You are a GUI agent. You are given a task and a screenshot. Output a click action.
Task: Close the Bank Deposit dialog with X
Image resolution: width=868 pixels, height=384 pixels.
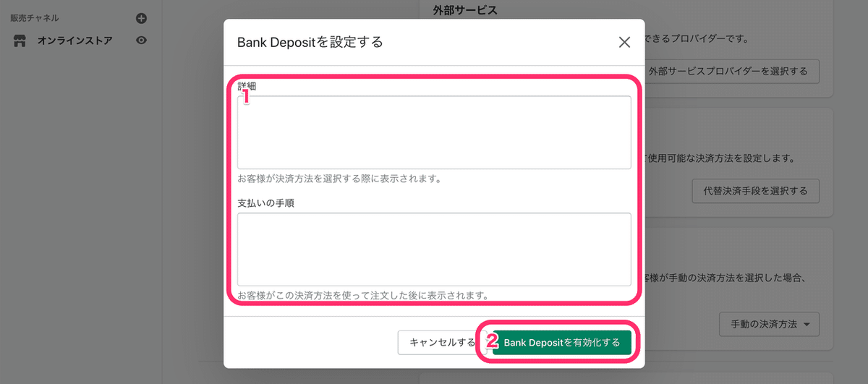625,42
